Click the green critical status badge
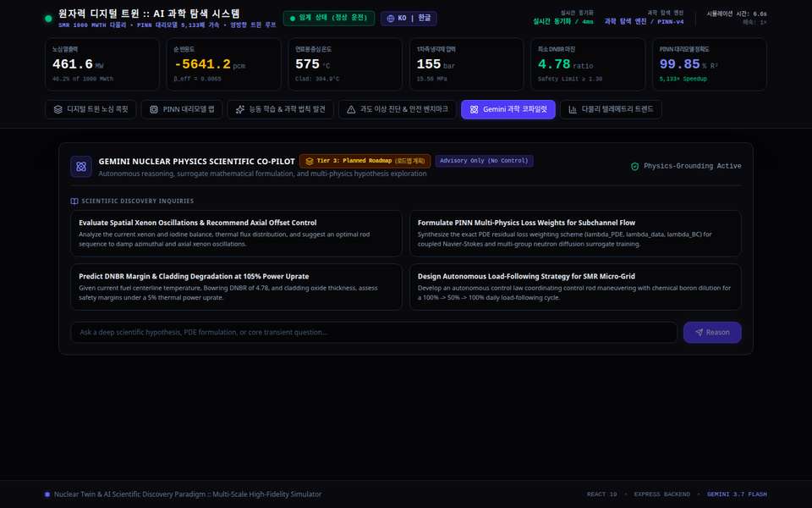The image size is (812, 508). pyautogui.click(x=329, y=18)
